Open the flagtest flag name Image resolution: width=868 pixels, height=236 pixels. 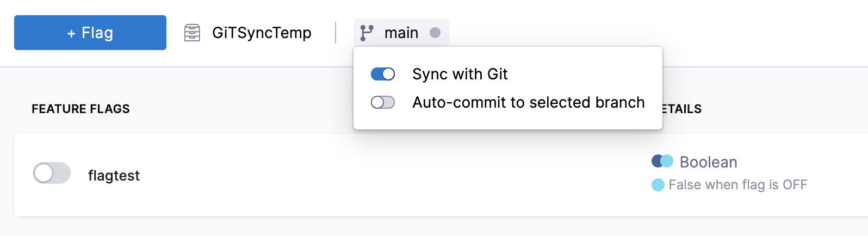click(114, 176)
